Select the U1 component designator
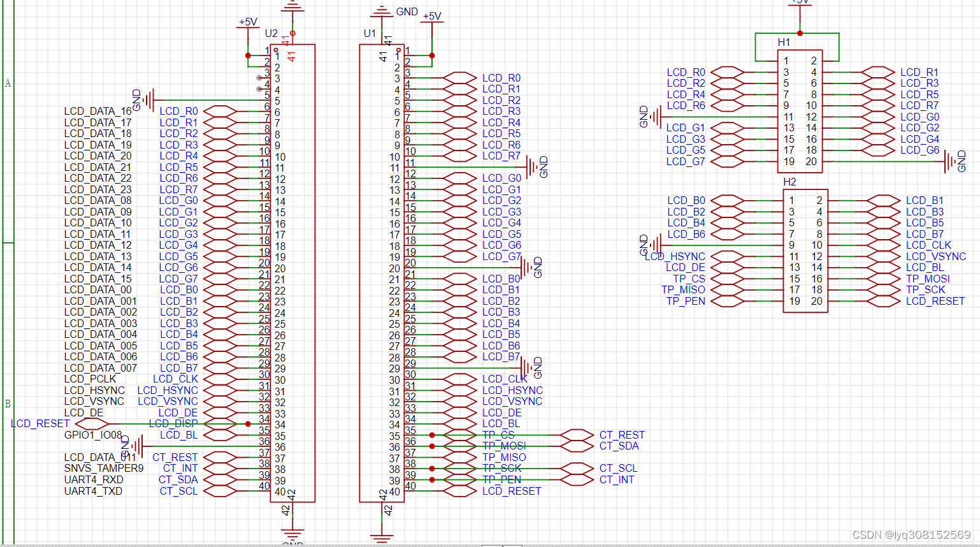Image resolution: width=980 pixels, height=547 pixels. 370,33
